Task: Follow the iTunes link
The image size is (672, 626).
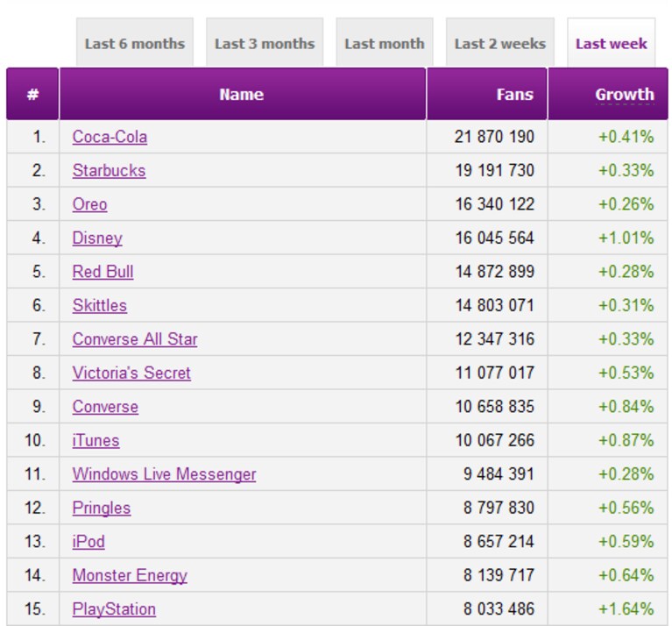Action: click(95, 440)
